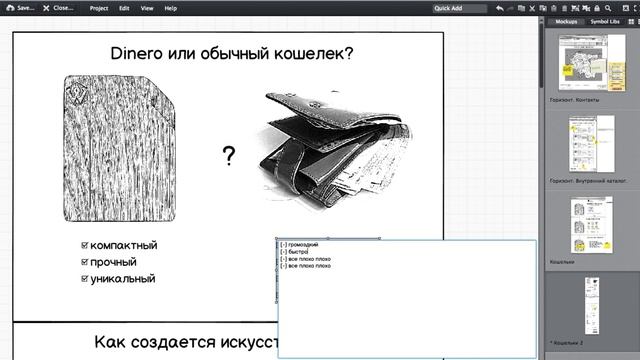
Task: Click the Duplicate selection toolbar icon
Action: 521,8
